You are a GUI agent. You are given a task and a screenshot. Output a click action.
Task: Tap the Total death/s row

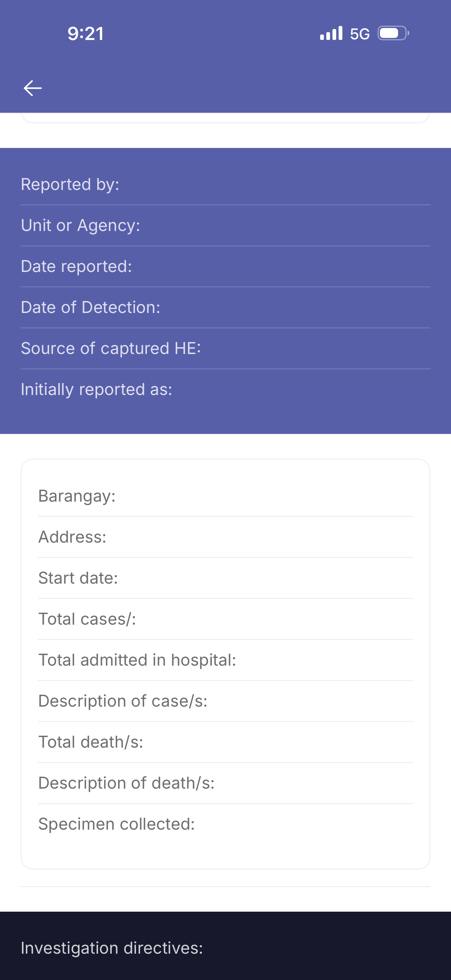225,742
